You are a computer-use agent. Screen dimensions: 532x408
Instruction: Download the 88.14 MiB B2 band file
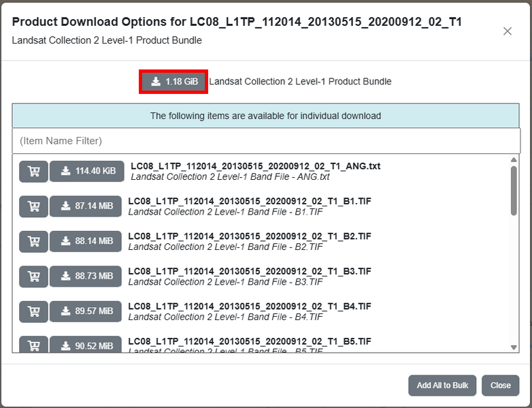click(86, 241)
